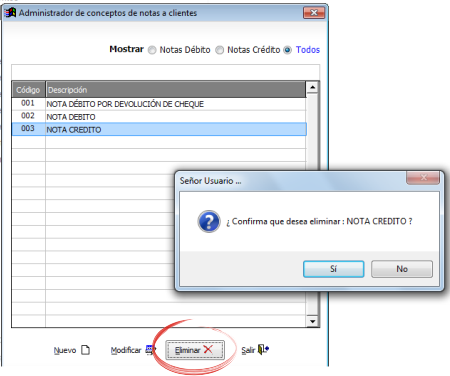Click the Nuevo button
Viewport: 450px width, 376px height.
point(71,350)
